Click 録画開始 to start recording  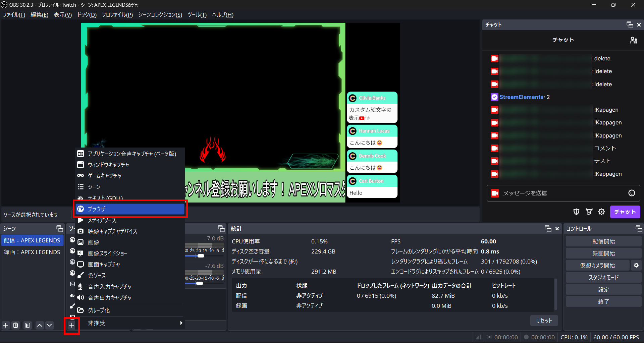pos(603,253)
